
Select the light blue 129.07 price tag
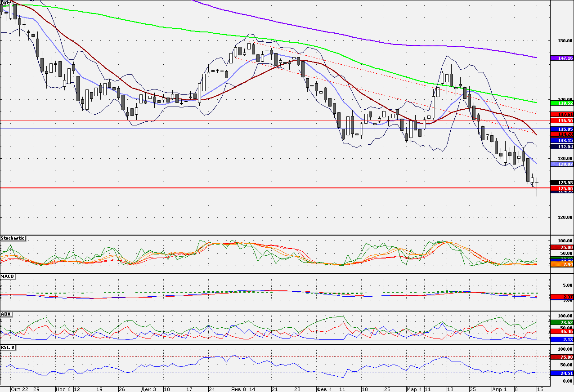(x=562, y=165)
